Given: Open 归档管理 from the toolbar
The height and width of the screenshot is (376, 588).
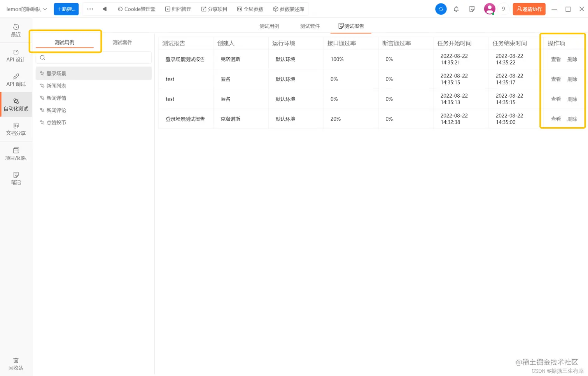Looking at the screenshot, I should [x=178, y=9].
